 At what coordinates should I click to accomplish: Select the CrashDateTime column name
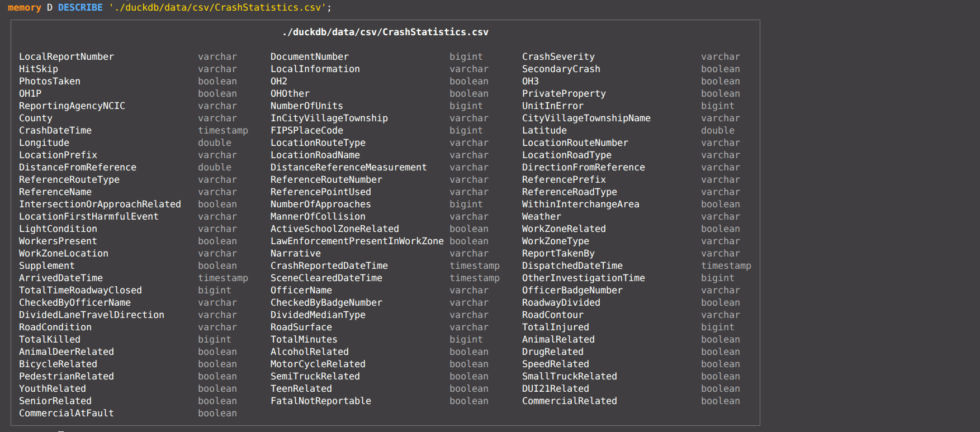55,131
